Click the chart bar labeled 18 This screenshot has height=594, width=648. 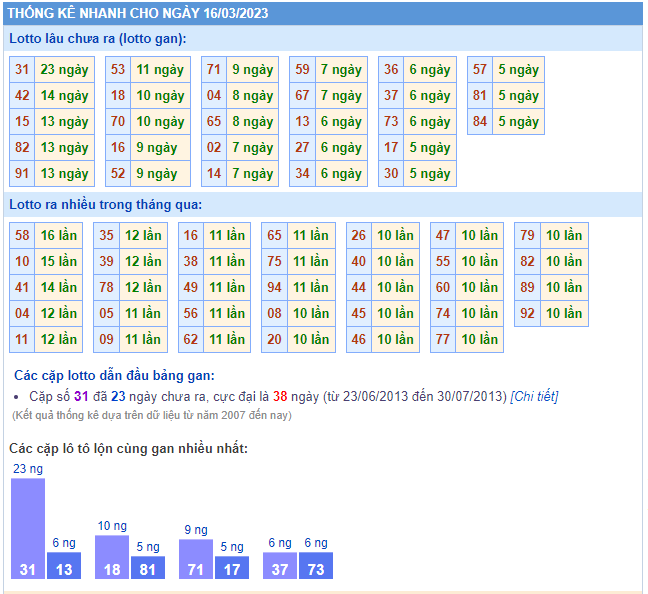coord(112,557)
